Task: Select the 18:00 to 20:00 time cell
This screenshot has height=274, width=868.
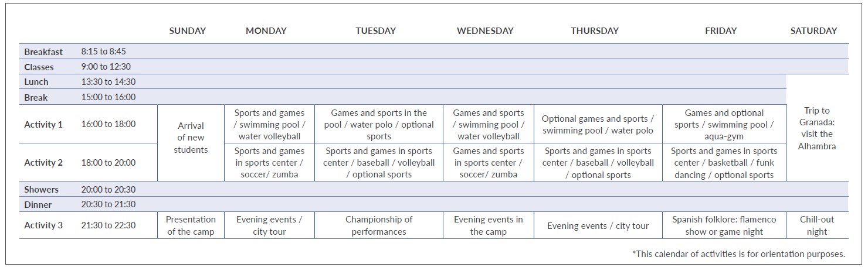Action: point(108,163)
